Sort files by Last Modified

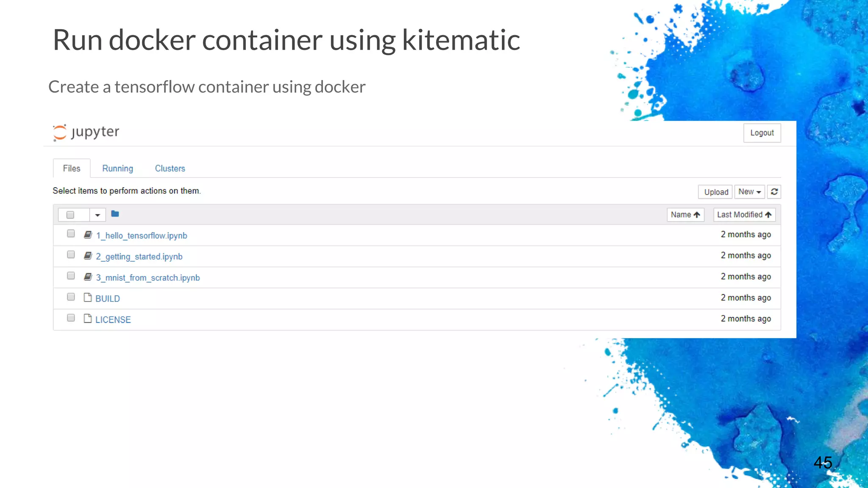point(744,215)
